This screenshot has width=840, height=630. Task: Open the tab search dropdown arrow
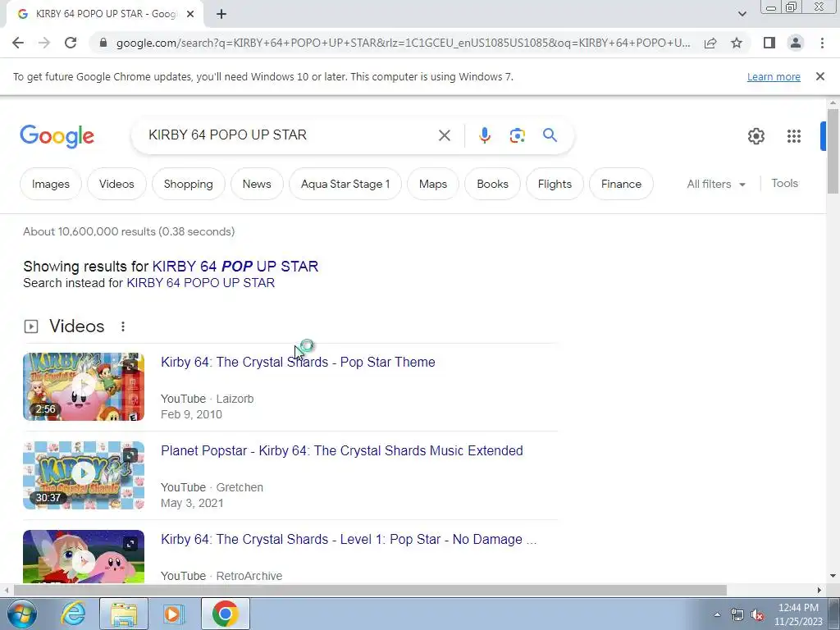(742, 14)
